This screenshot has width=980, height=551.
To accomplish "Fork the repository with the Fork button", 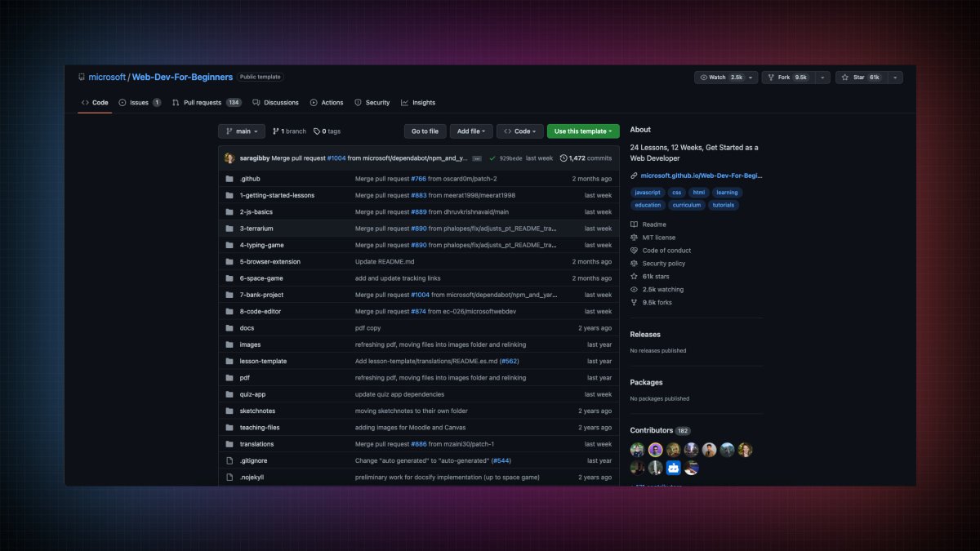I will pos(787,78).
